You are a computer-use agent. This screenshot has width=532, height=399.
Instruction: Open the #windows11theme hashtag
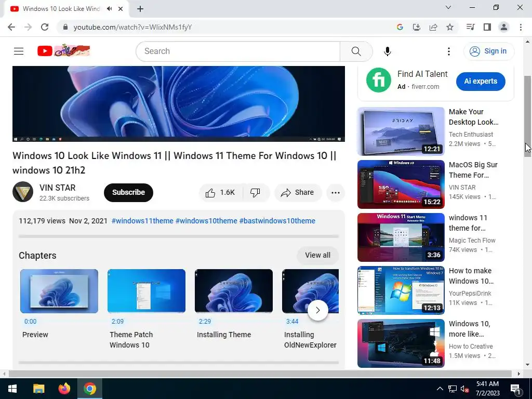(x=142, y=221)
